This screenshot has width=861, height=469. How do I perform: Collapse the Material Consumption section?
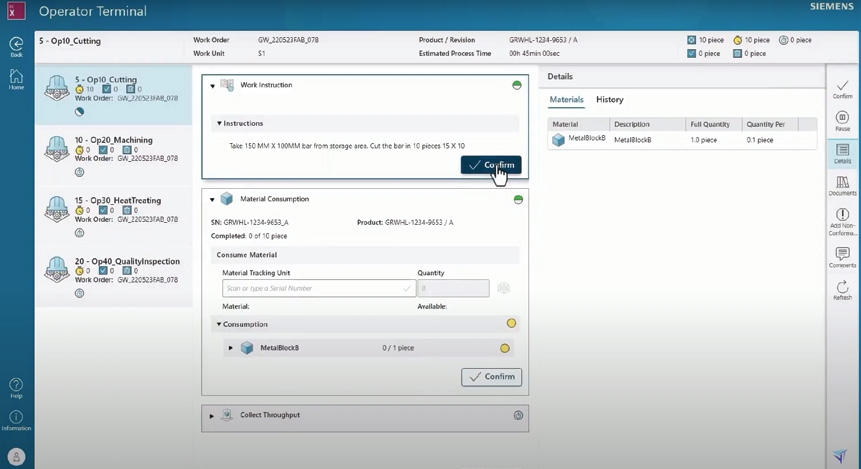(x=212, y=200)
